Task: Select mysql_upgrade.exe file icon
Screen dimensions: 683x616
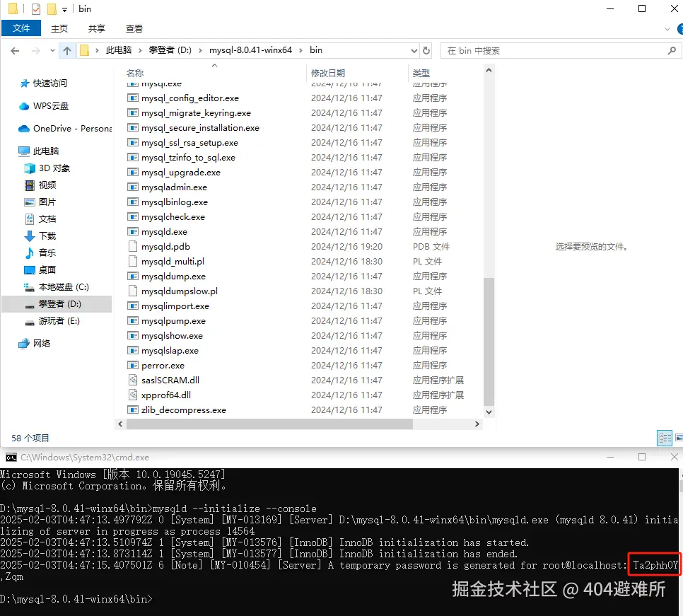Action: pos(133,172)
